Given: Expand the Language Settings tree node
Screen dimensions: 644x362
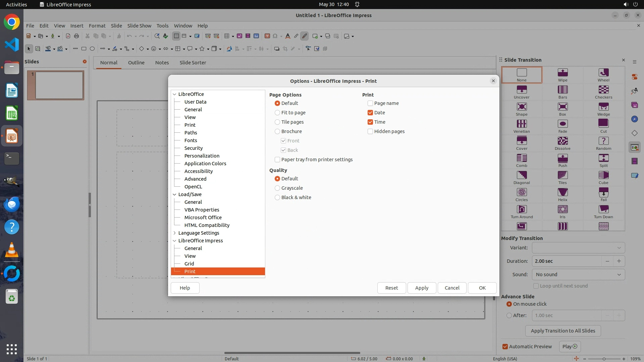Looking at the screenshot, I should (x=174, y=233).
